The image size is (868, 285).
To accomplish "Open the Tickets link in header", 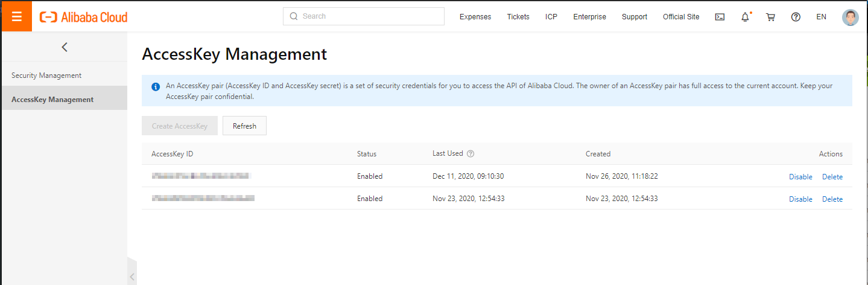I will pyautogui.click(x=518, y=17).
